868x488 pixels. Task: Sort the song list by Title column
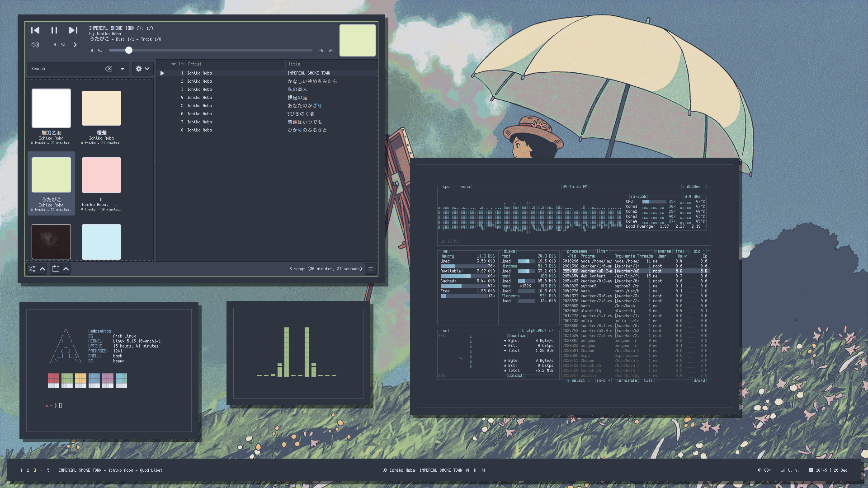pyautogui.click(x=294, y=64)
